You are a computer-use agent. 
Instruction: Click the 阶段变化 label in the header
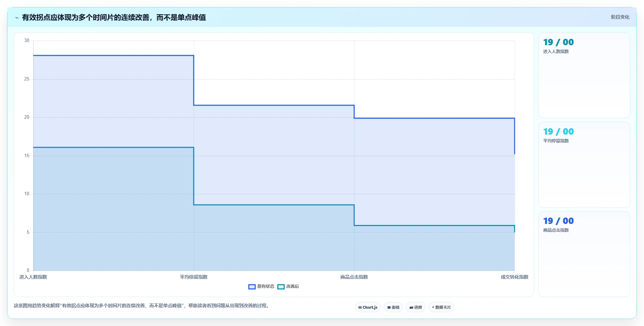point(620,17)
